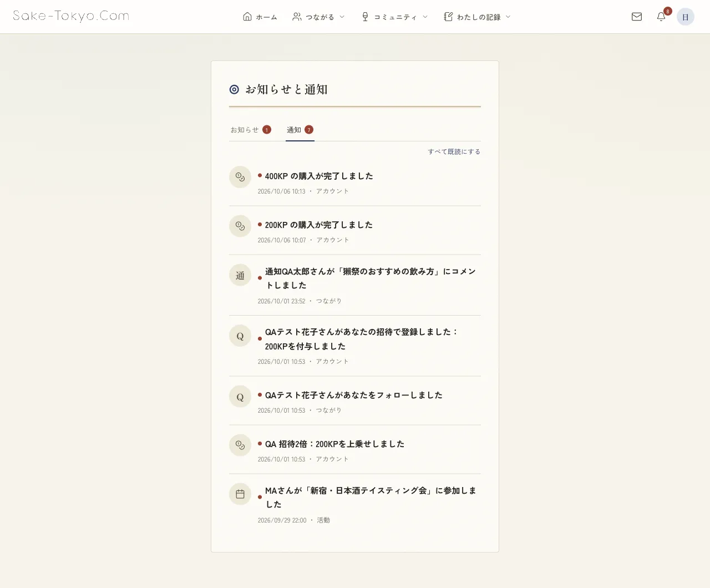Click the Q avatar on the invite registration notification
The width and height of the screenshot is (710, 588).
tap(240, 336)
